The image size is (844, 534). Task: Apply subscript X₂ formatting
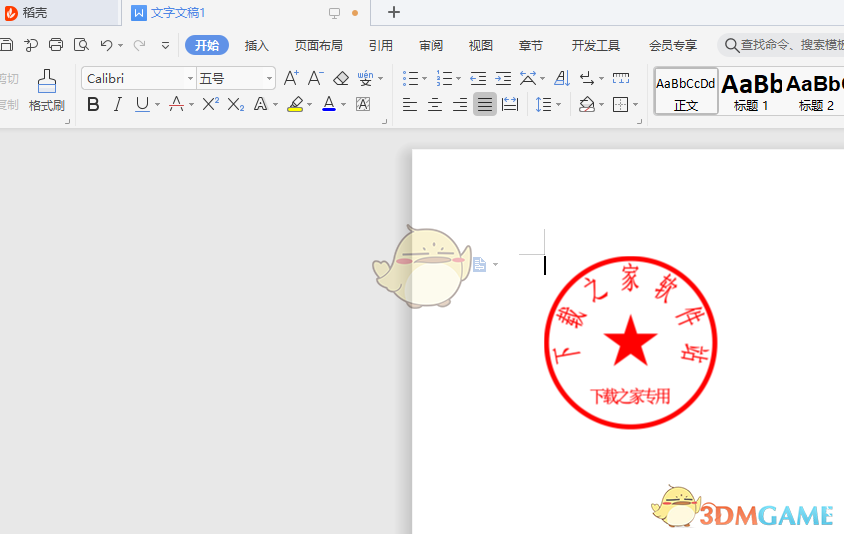[x=236, y=104]
